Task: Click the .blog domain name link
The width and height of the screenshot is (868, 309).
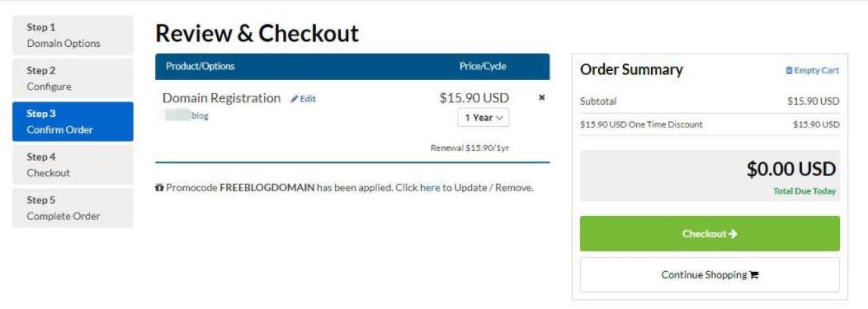Action: [199, 116]
